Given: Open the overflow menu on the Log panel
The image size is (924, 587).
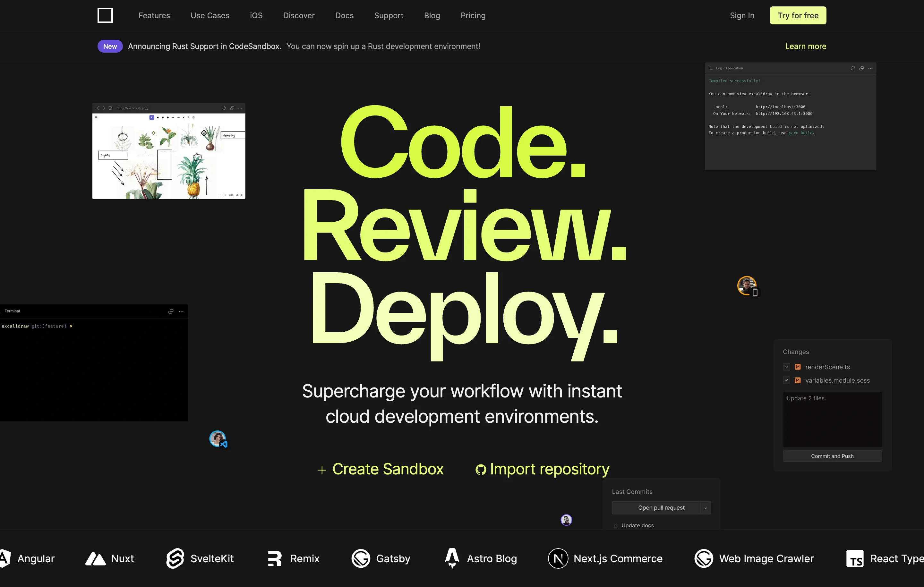Looking at the screenshot, I should (871, 68).
